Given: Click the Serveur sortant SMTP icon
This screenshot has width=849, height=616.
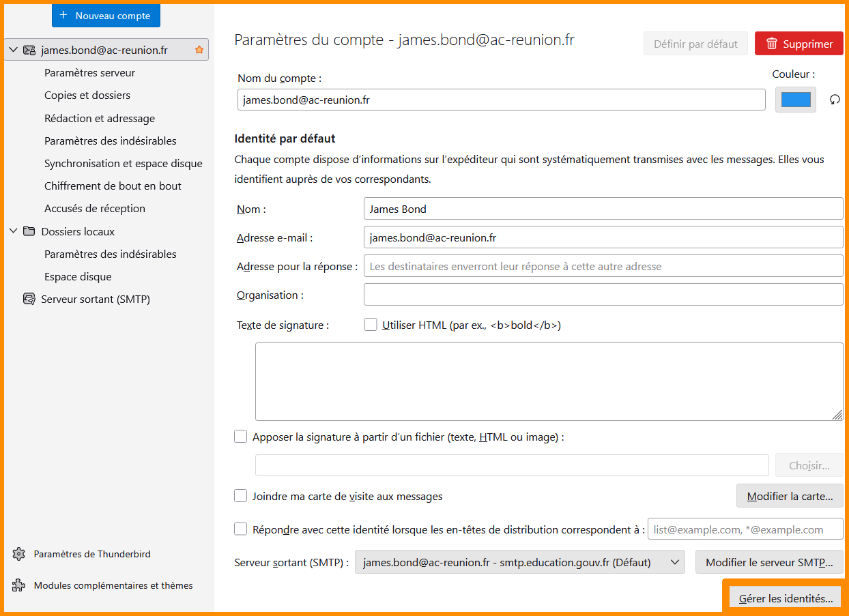Looking at the screenshot, I should point(29,299).
